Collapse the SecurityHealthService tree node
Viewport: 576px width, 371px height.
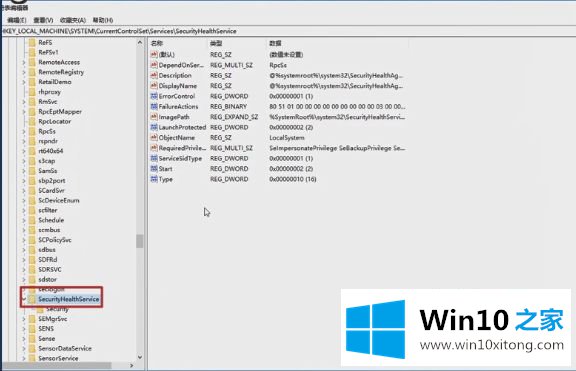(x=24, y=299)
